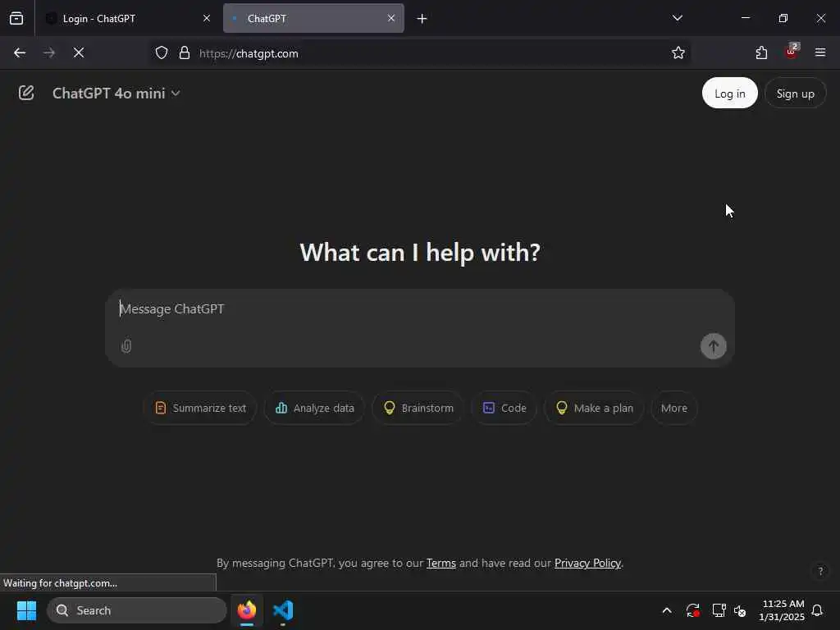
Task: Choose the Summarize text suggestion
Action: tap(200, 409)
